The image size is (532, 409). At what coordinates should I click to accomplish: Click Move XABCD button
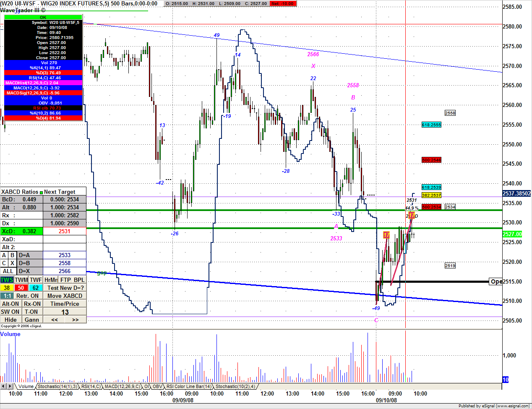(x=65, y=296)
